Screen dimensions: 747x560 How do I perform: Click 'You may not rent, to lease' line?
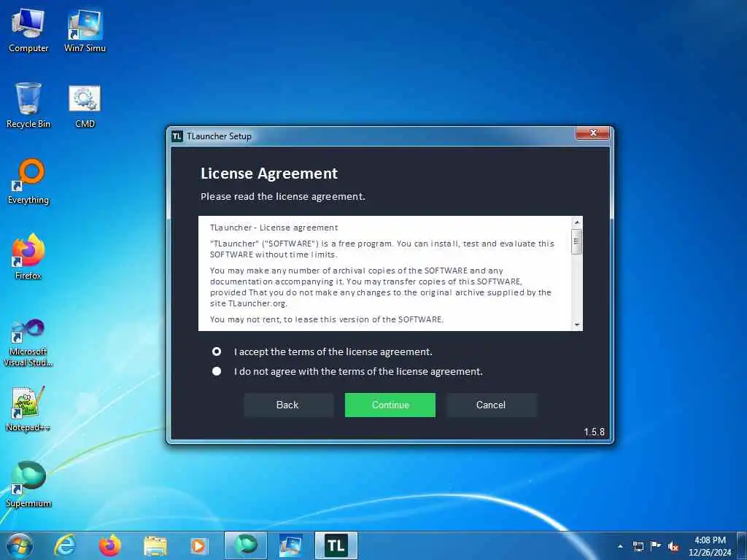[327, 319]
